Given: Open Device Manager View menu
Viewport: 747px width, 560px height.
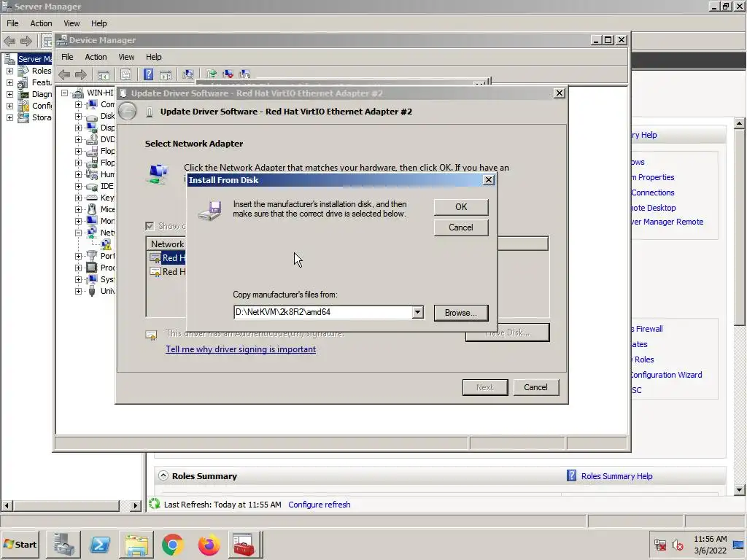Looking at the screenshot, I should [126, 57].
